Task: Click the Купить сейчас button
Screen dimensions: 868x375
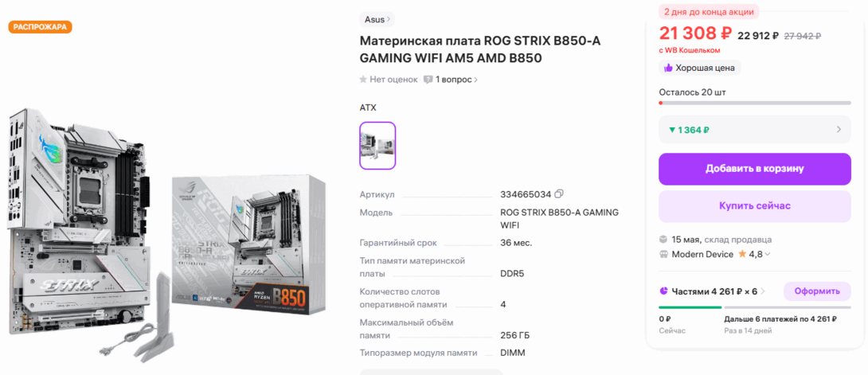Action: tap(754, 206)
